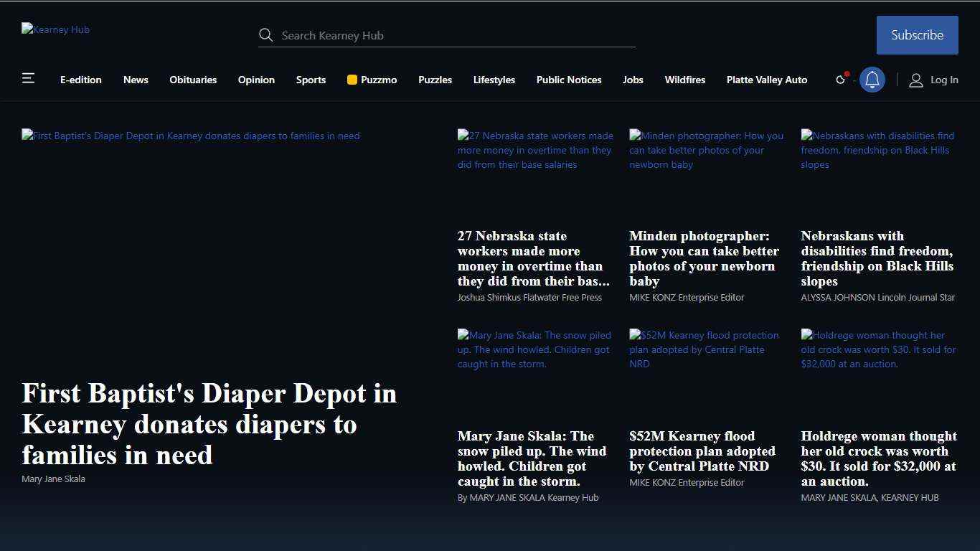Open the hamburger navigation menu

click(28, 78)
